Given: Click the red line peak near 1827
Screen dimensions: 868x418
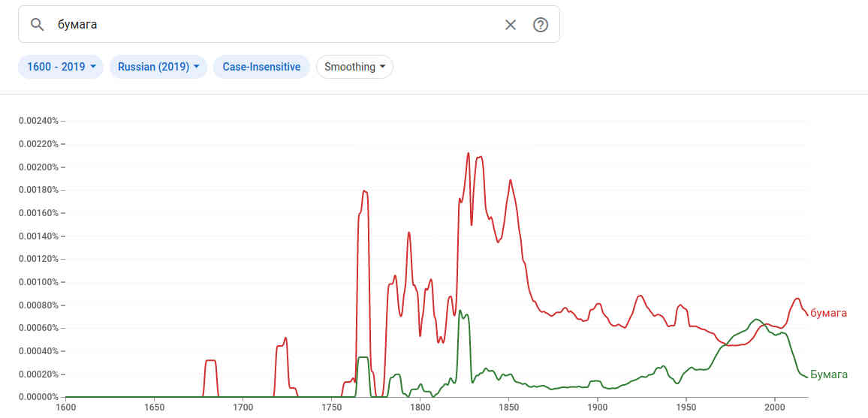Looking at the screenshot, I should coord(469,154).
